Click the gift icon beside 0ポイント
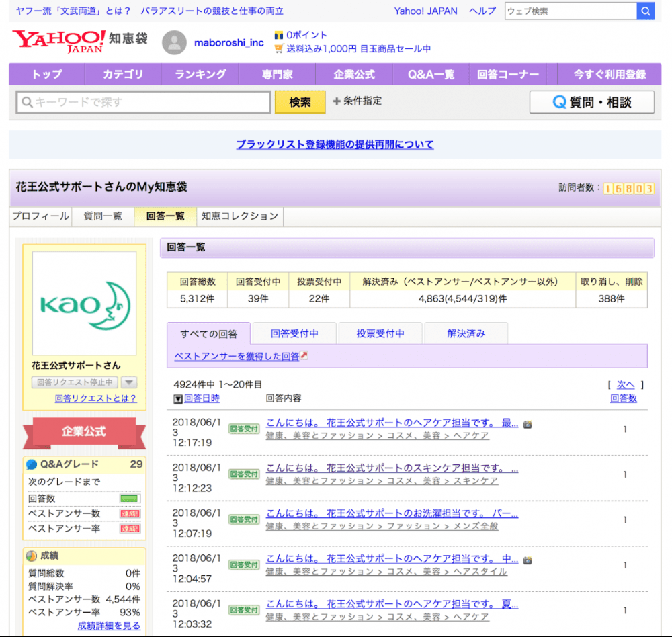This screenshot has height=637, width=672. [279, 35]
